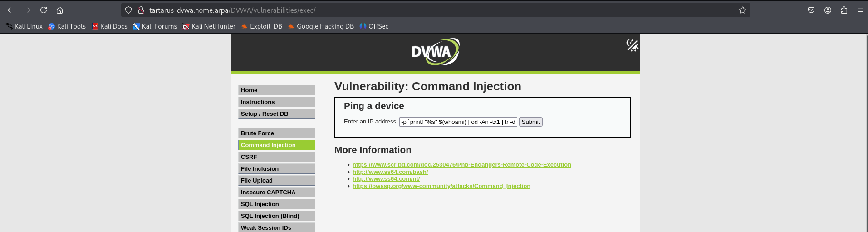Screen dimensions: 868x232
Task: Open the ss64.com/bash link
Action: 390,172
